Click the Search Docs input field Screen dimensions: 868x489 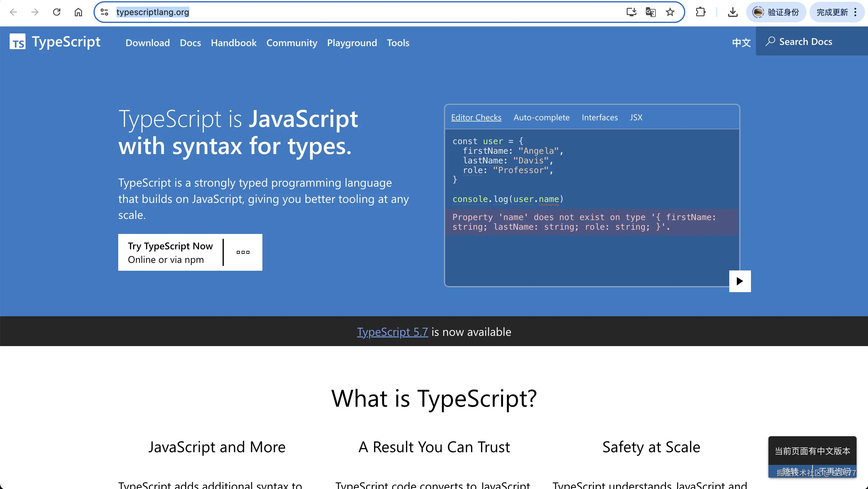tap(811, 42)
